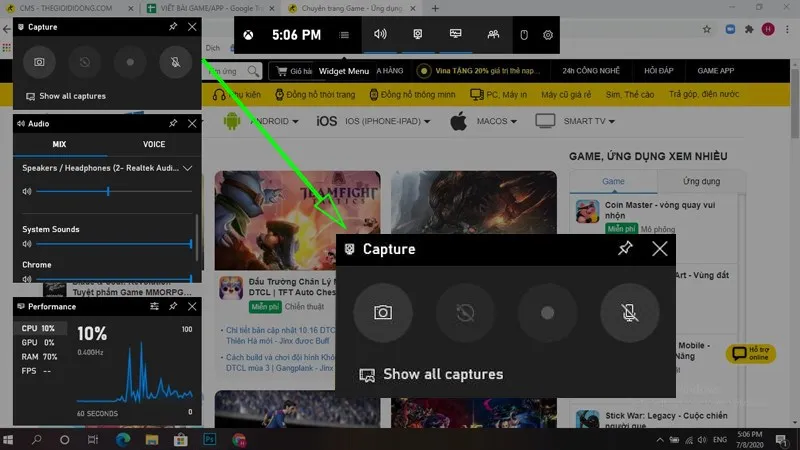The width and height of the screenshot is (800, 450).
Task: Open the Teamfight Tactics thumbnail
Action: (297, 220)
